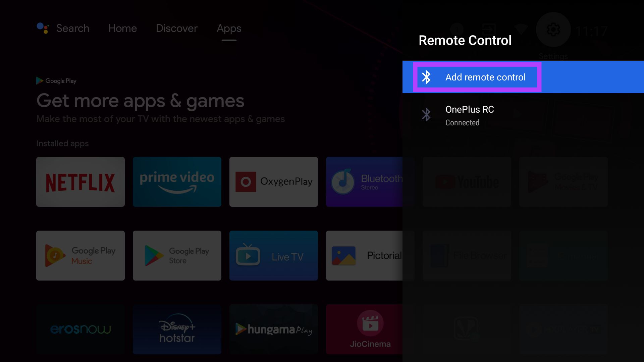Launch Live TV app

point(274,255)
